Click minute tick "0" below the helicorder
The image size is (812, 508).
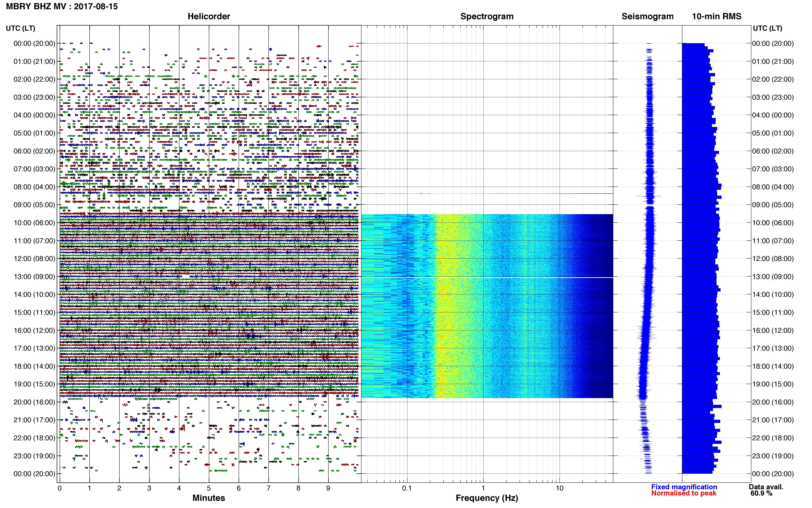[x=59, y=488]
